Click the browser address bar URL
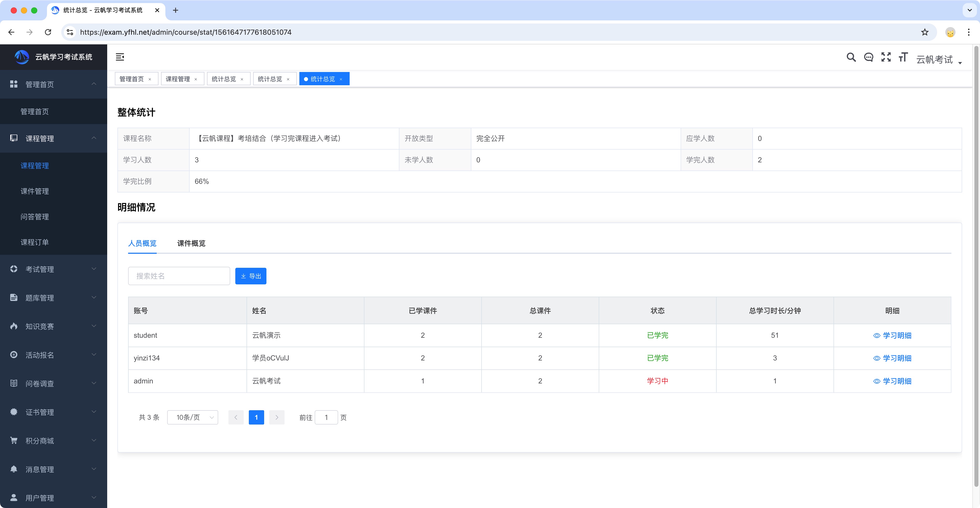This screenshot has width=980, height=508. coord(186,32)
